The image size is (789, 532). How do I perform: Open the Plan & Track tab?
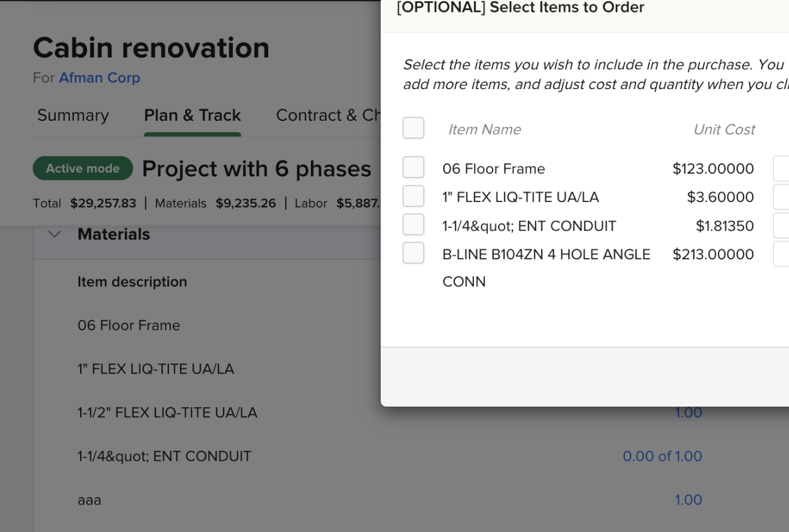[x=192, y=115]
